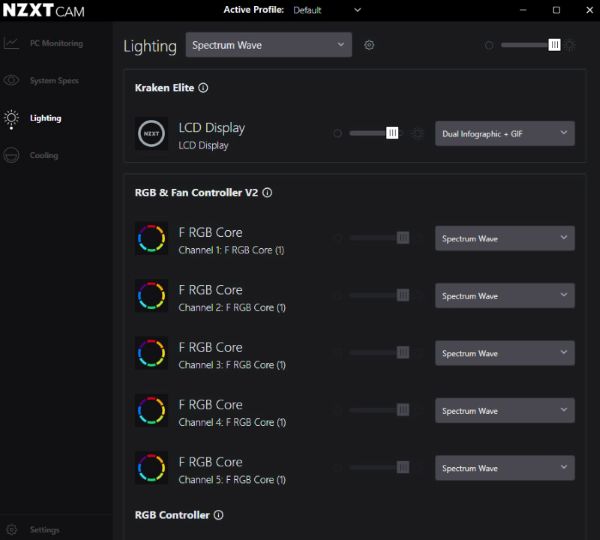This screenshot has width=600, height=540.
Task: Open the PC Monitoring chart icon
Action: [11, 43]
